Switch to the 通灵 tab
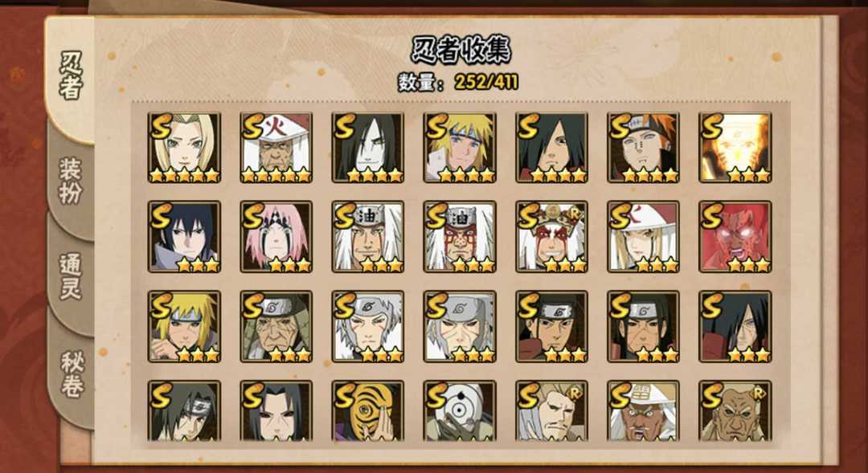 click(71, 276)
